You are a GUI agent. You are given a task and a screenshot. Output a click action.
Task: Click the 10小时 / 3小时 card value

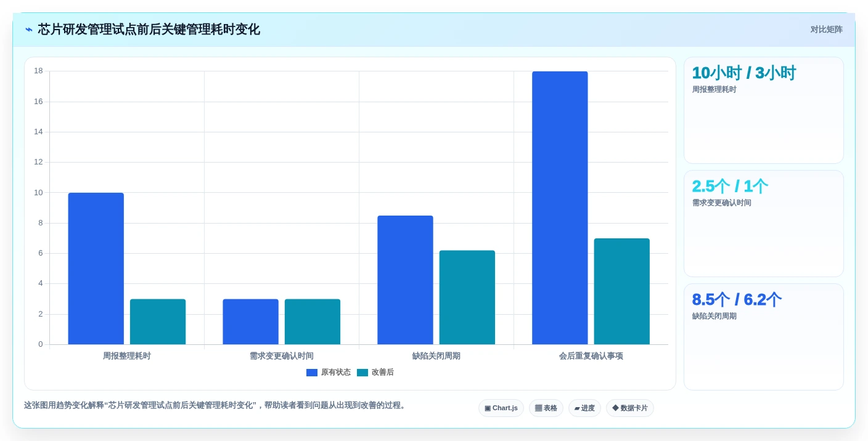[744, 73]
